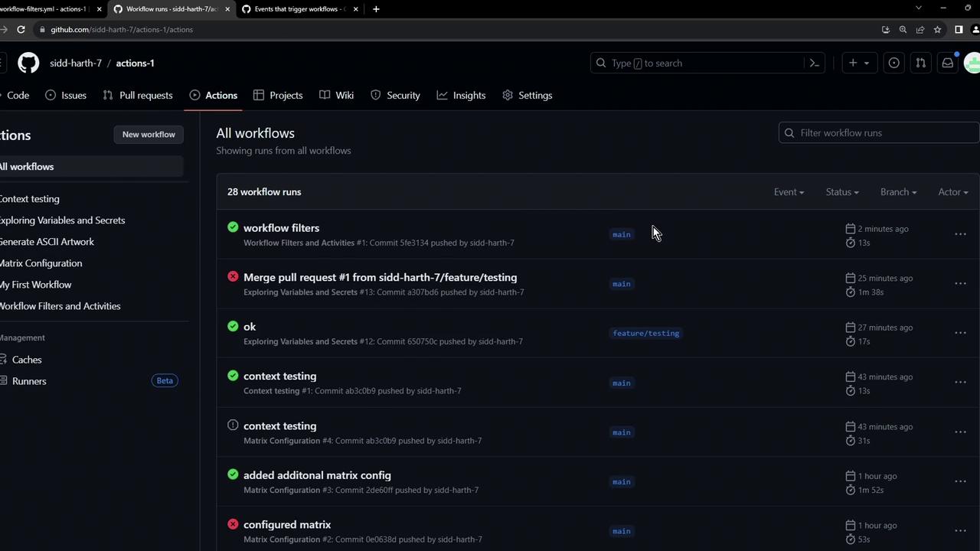The image size is (980, 551).
Task: Click the install app icon in address bar
Action: click(886, 29)
